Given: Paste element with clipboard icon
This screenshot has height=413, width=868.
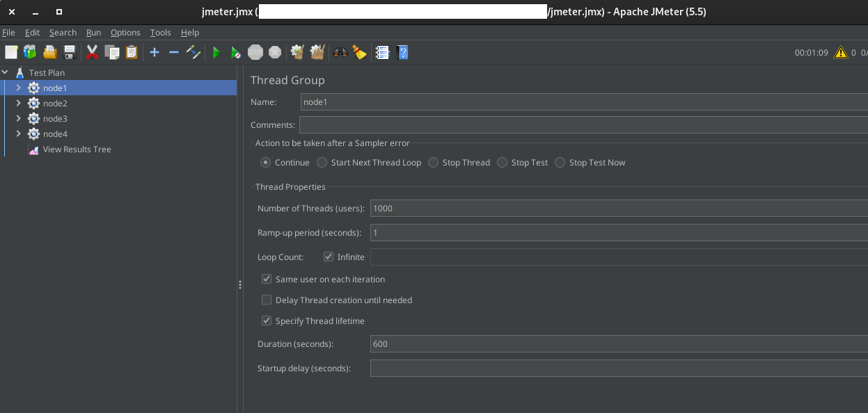Looking at the screenshot, I should tap(131, 52).
